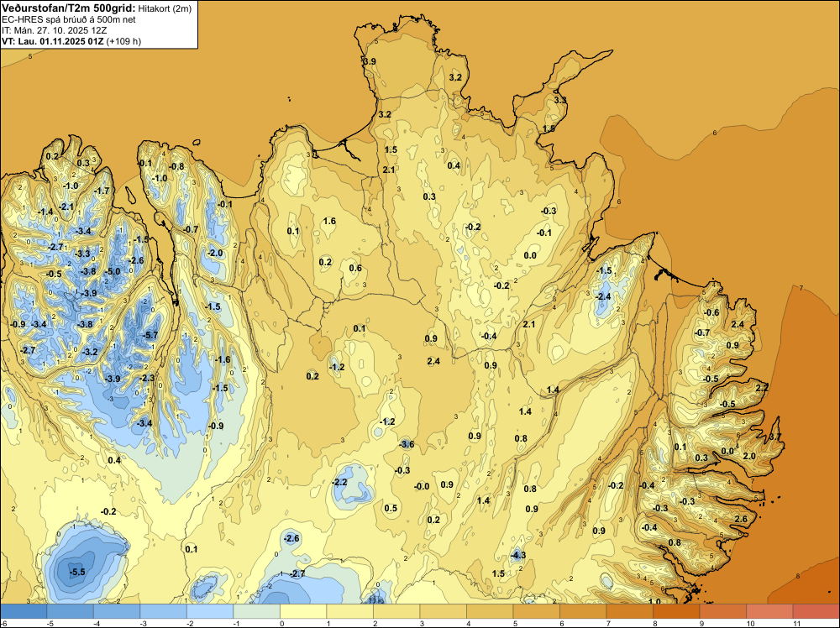Click the -5.0 temperature value on the map
Viewport: 840px width, 628px height.
[113, 271]
